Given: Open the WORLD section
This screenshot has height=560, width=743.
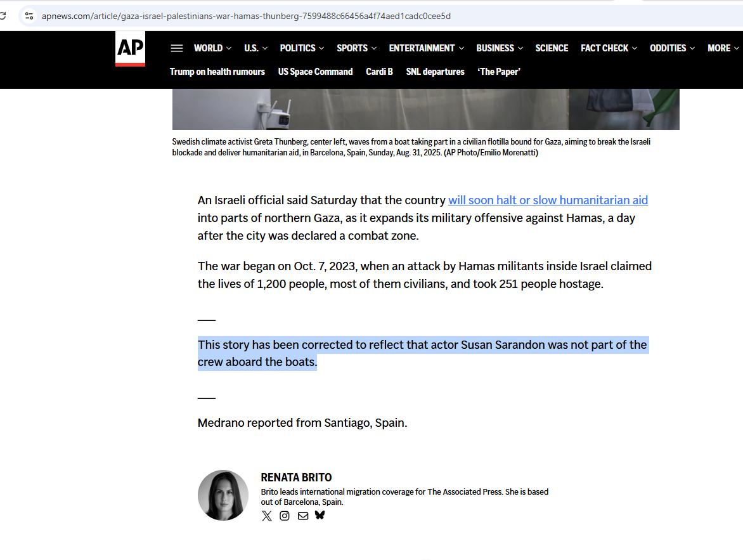Looking at the screenshot, I should [x=208, y=48].
